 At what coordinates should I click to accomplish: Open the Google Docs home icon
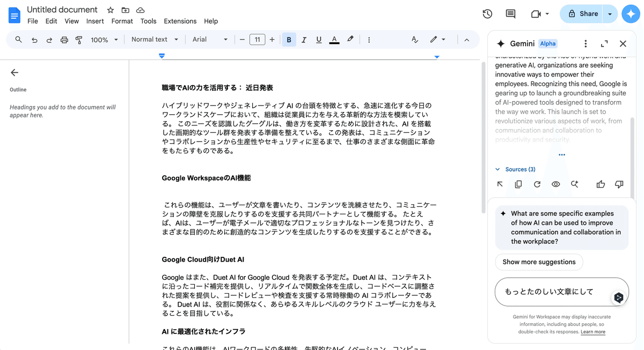(x=14, y=14)
